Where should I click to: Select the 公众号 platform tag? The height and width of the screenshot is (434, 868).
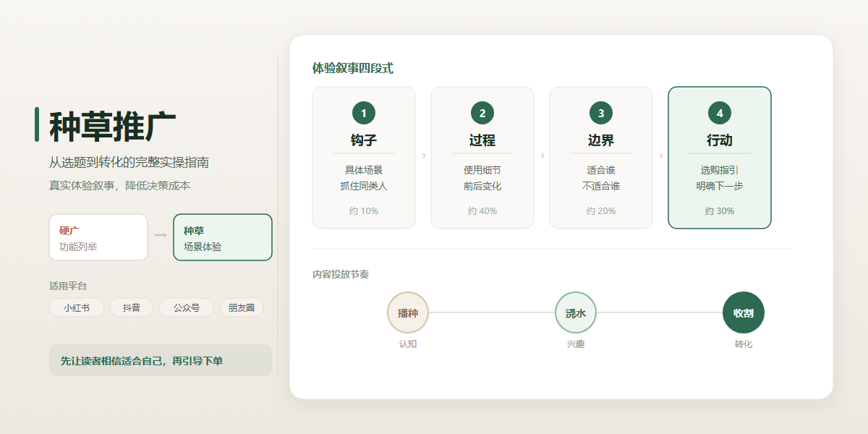tap(187, 307)
